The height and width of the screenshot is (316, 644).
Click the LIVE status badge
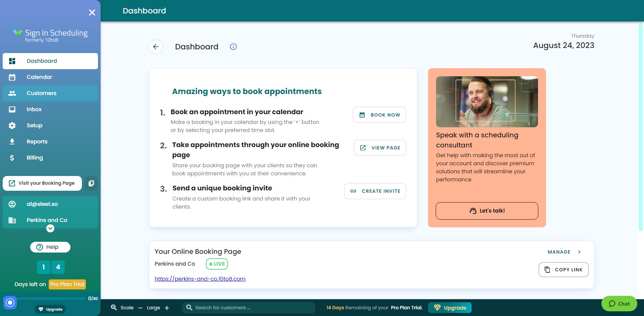[217, 264]
